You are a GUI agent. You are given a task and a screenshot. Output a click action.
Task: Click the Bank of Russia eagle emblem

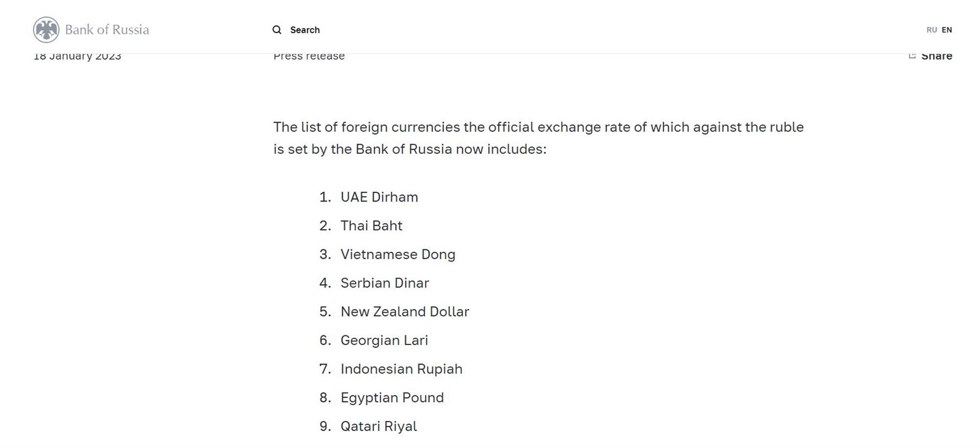point(46,30)
